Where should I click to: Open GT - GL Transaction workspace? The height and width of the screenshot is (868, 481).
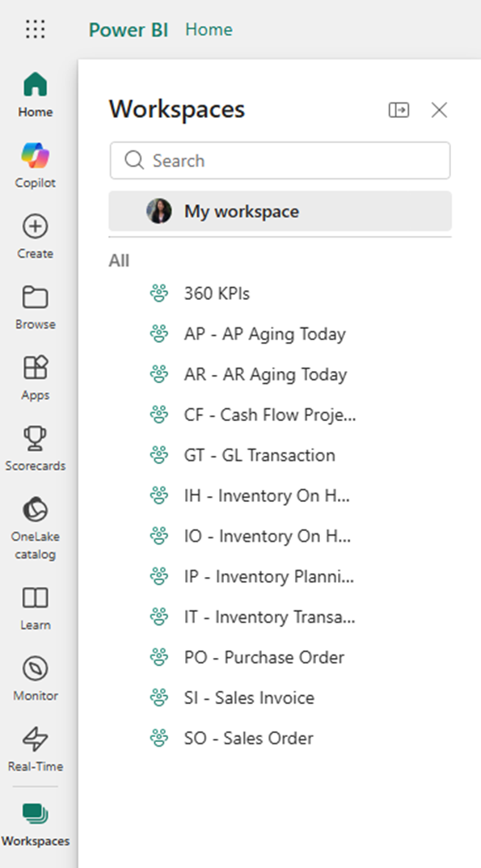(259, 455)
